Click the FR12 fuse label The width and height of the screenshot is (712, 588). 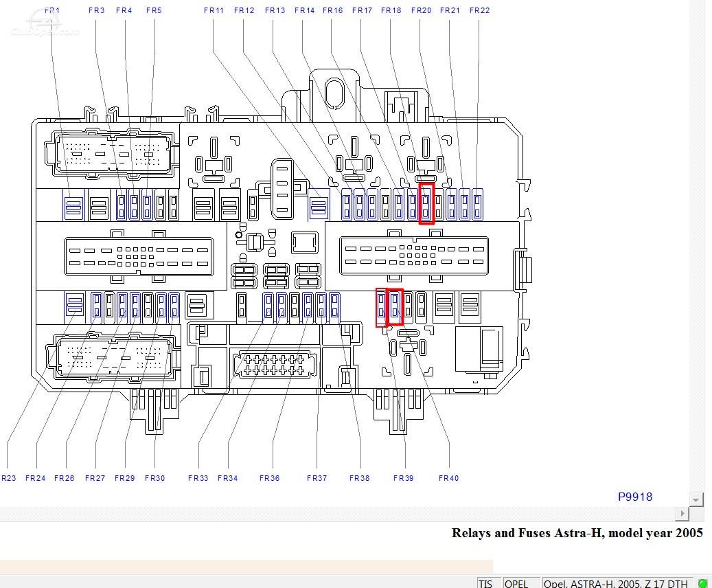[x=244, y=10]
